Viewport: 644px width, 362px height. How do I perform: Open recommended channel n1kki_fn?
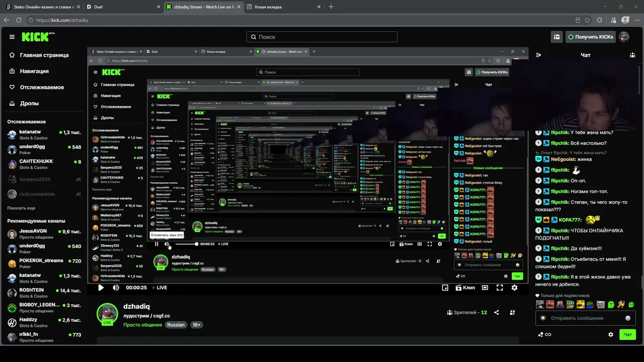pyautogui.click(x=44, y=337)
